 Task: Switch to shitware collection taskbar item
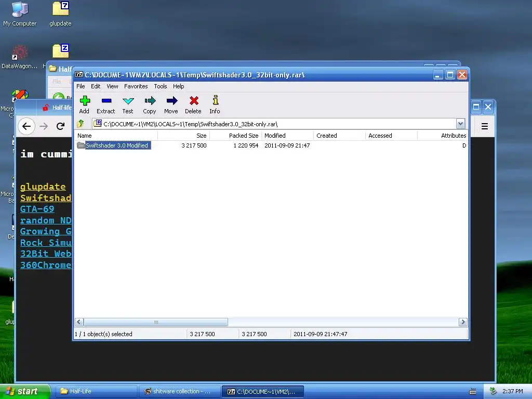click(x=179, y=391)
